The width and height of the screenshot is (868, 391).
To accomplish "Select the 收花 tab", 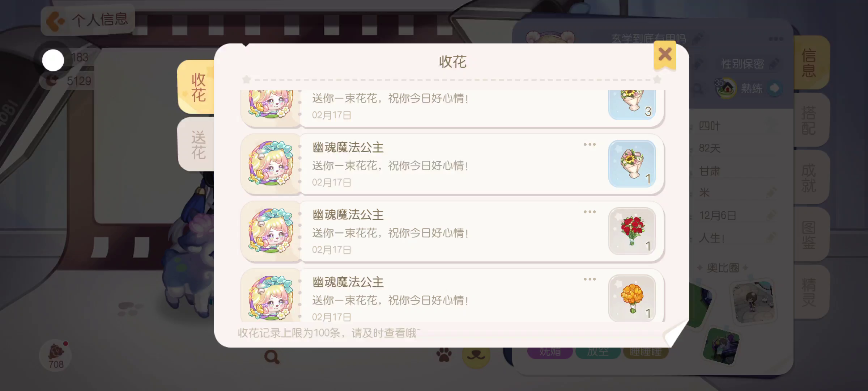I will (197, 87).
